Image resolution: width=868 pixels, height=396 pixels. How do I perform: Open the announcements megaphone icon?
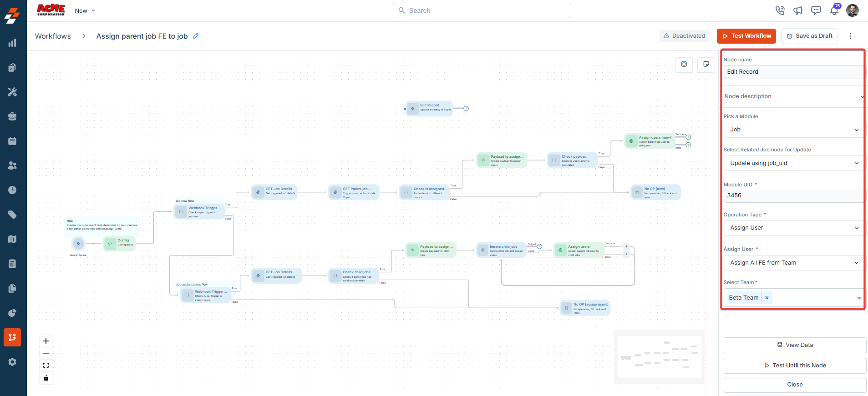pos(798,10)
